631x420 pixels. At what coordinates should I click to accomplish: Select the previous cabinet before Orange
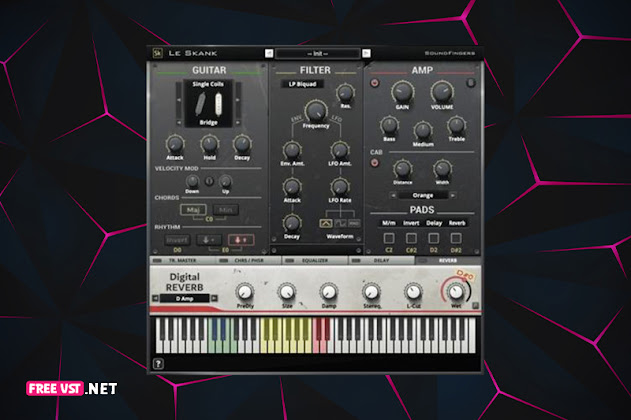(394, 196)
